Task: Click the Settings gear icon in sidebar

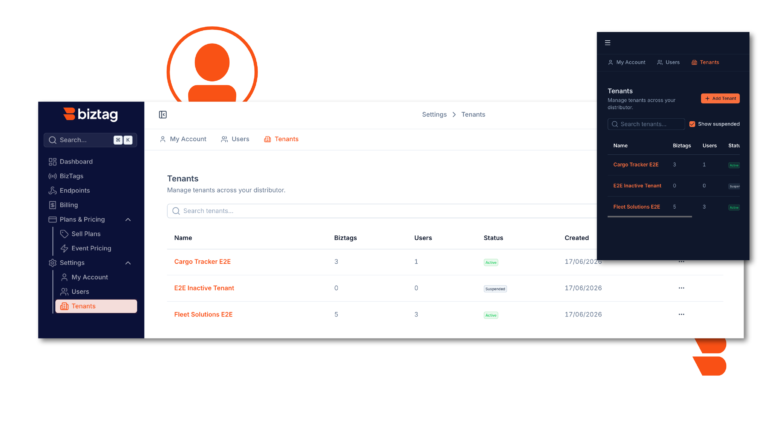Action: [52, 263]
